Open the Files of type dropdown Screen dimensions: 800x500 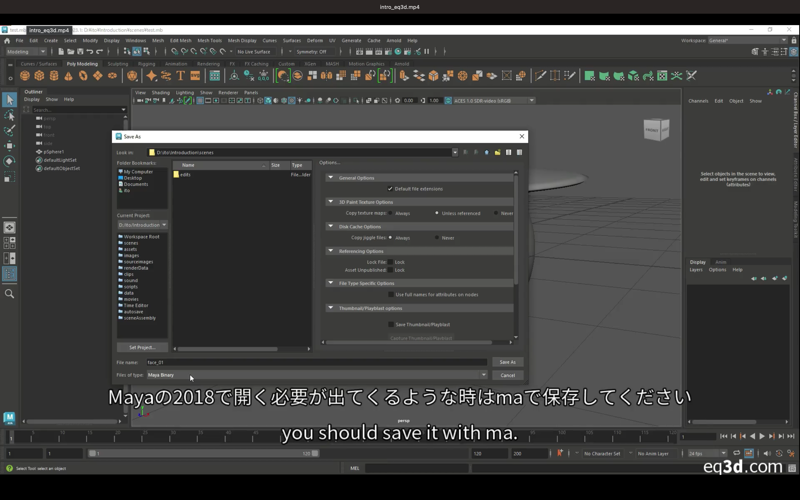tap(316, 375)
